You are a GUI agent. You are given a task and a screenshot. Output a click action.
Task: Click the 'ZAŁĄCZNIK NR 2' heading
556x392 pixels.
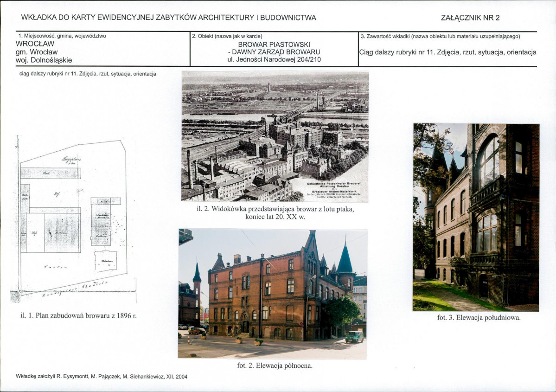click(x=470, y=18)
